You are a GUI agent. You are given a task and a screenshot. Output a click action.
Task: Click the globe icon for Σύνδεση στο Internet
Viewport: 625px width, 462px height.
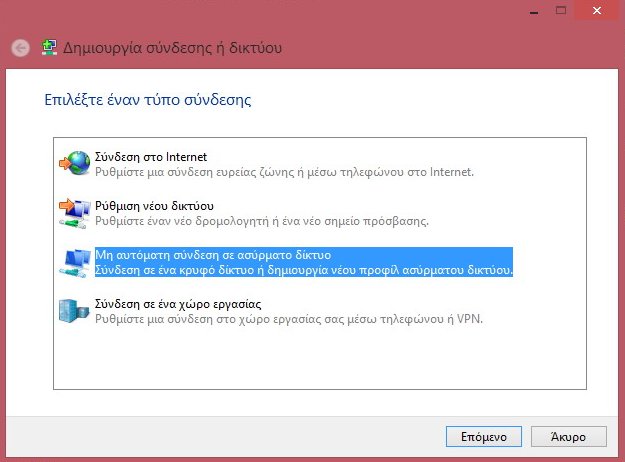[x=75, y=163]
